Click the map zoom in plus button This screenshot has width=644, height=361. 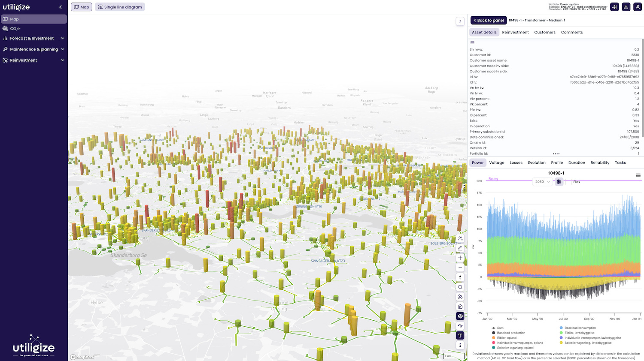click(460, 258)
